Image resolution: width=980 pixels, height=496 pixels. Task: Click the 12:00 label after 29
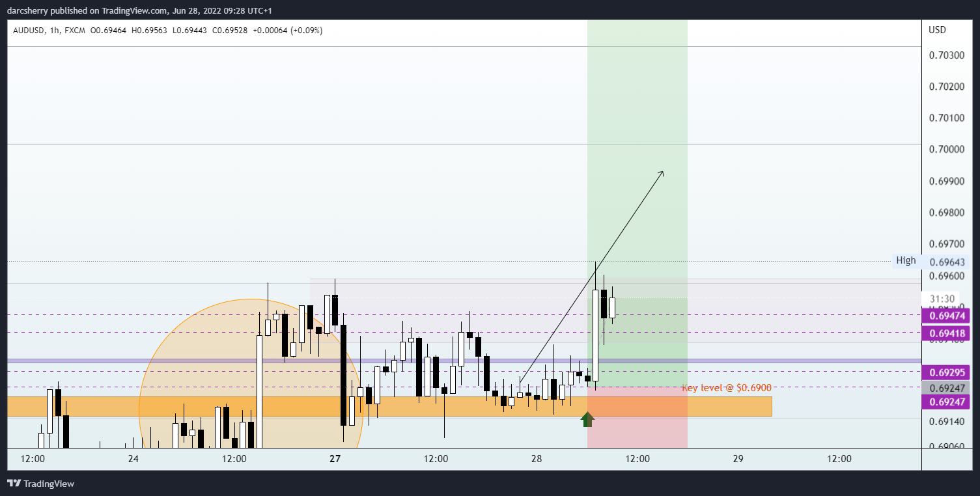(839, 459)
